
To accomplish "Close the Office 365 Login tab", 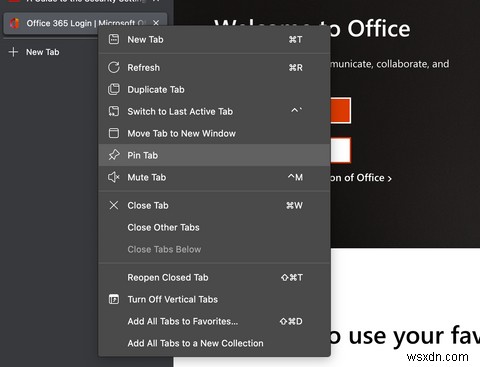I will [x=156, y=23].
